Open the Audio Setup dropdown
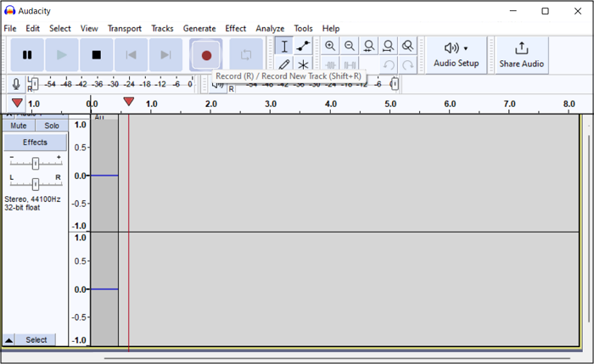Viewport: 594px width, 364px height. [x=457, y=54]
